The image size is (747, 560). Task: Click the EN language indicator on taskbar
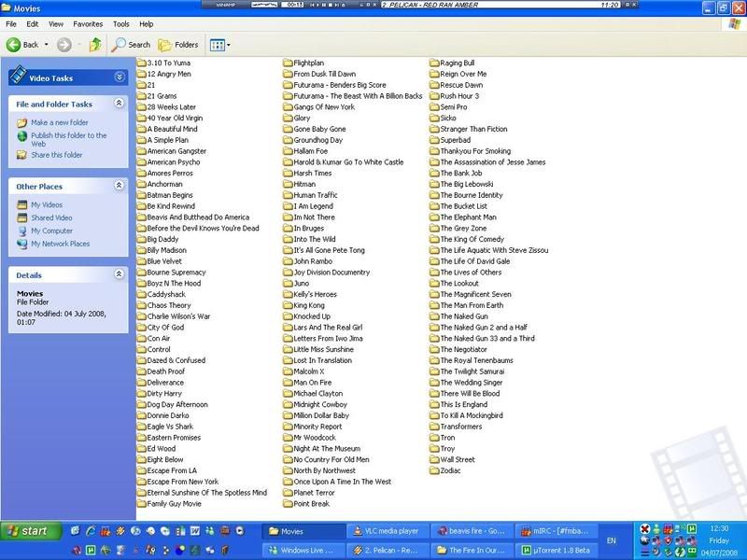pyautogui.click(x=612, y=541)
